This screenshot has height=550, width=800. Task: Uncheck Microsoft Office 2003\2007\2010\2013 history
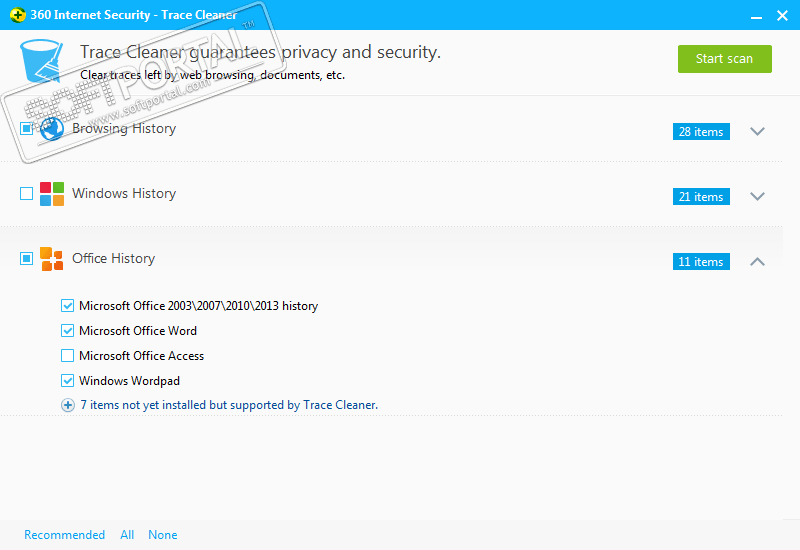(x=68, y=306)
